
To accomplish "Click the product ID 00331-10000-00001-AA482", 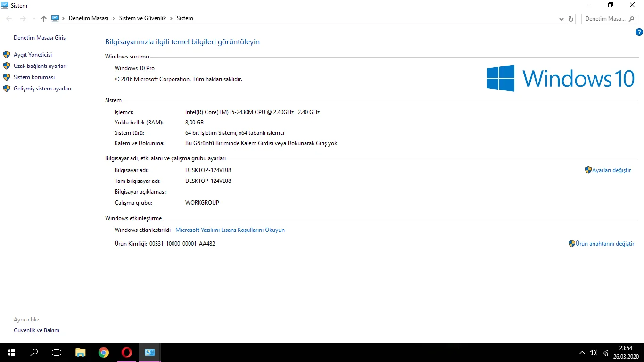I will 182,244.
